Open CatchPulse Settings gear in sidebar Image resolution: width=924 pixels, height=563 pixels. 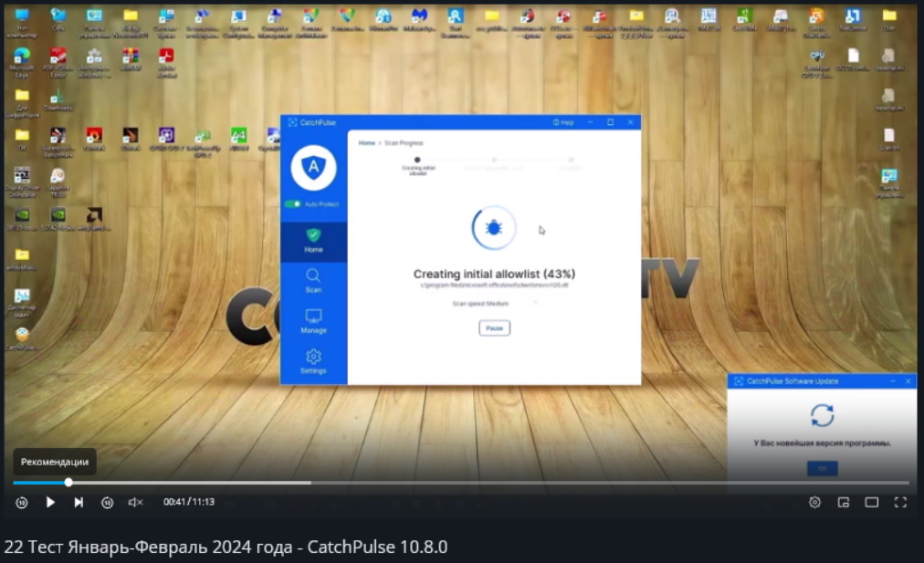(x=313, y=361)
